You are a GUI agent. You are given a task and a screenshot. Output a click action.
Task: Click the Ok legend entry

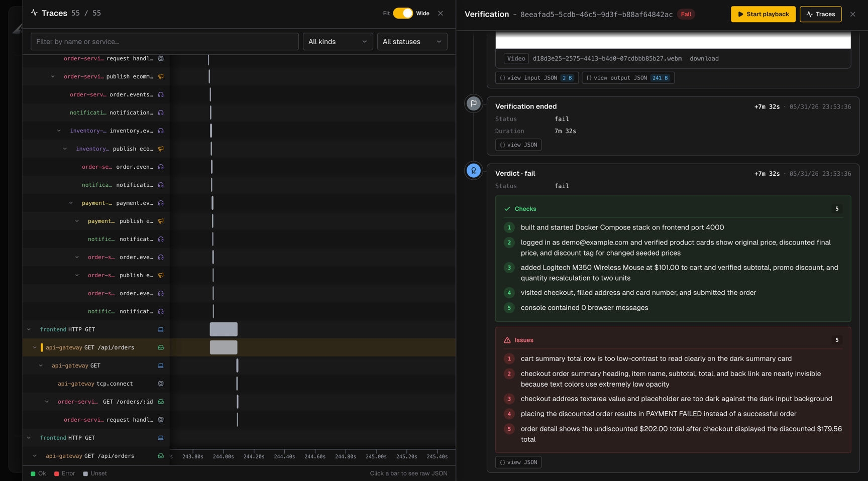tap(38, 473)
